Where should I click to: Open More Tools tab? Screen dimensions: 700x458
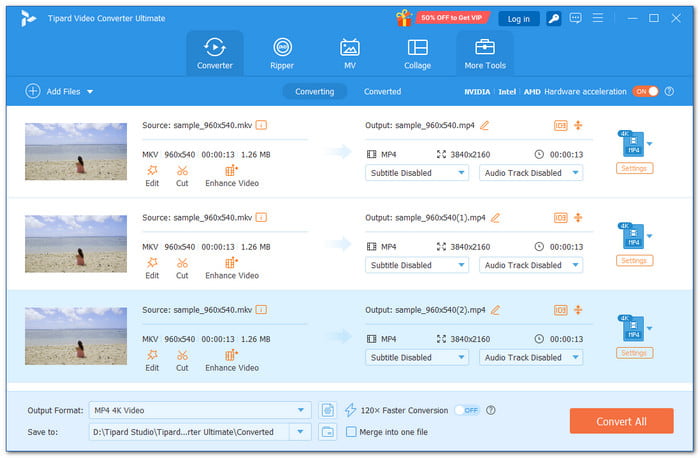point(485,54)
